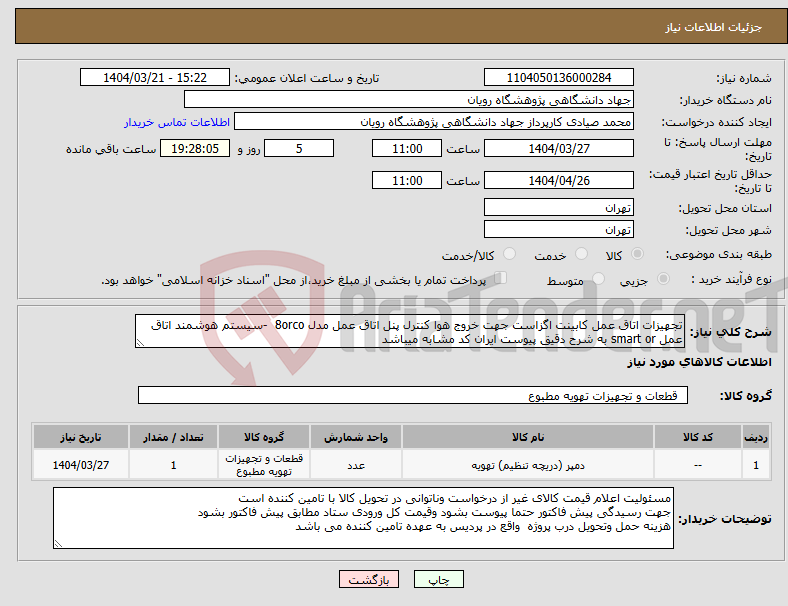Click the goods code cell showing --
The image size is (788, 606).
point(698,465)
